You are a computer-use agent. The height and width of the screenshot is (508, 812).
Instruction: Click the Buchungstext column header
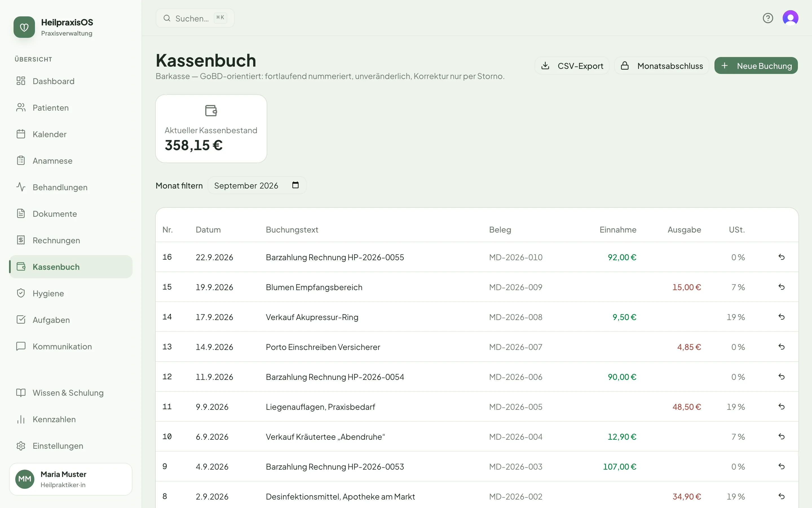292,230
